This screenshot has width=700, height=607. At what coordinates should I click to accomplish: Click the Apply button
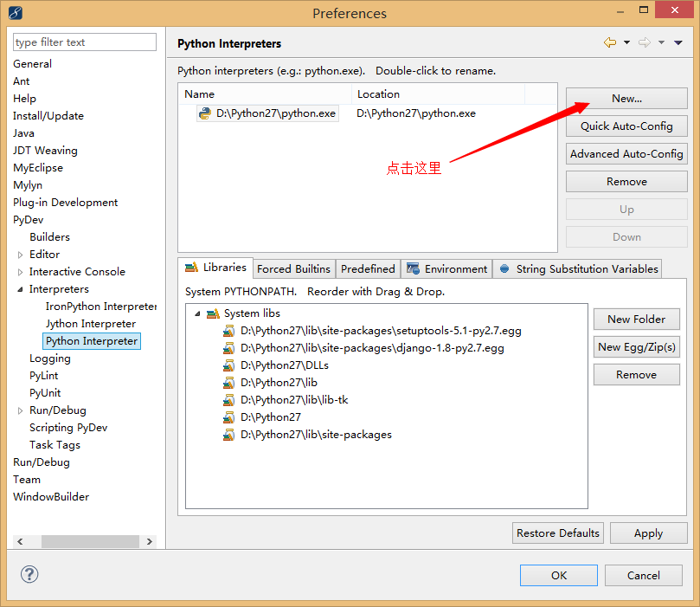(x=649, y=533)
